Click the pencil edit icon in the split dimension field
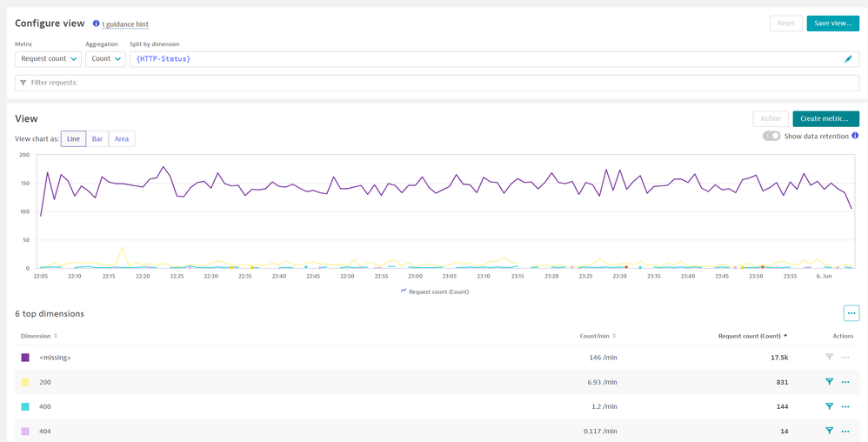The height and width of the screenshot is (442, 868). (x=848, y=59)
